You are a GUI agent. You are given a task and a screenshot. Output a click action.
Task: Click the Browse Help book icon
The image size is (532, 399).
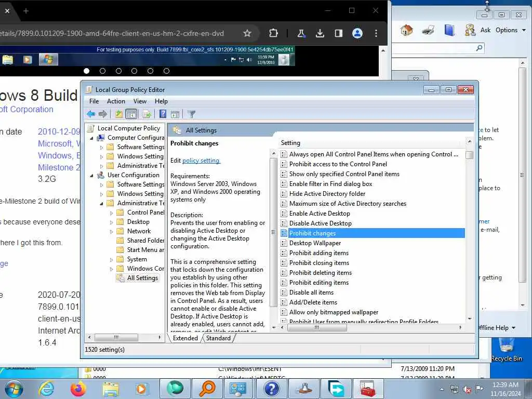[449, 31]
